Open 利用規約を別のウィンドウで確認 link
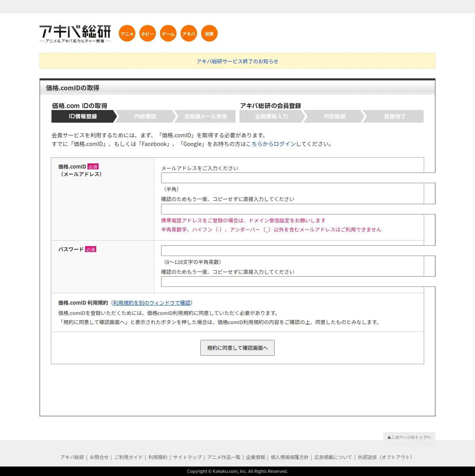 coord(152,303)
